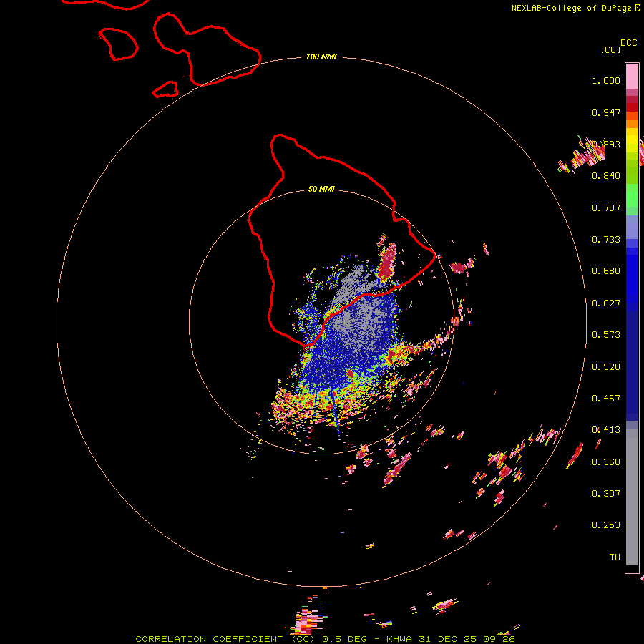
Task: Click the 0.840 value on the color scale
Action: click(606, 176)
